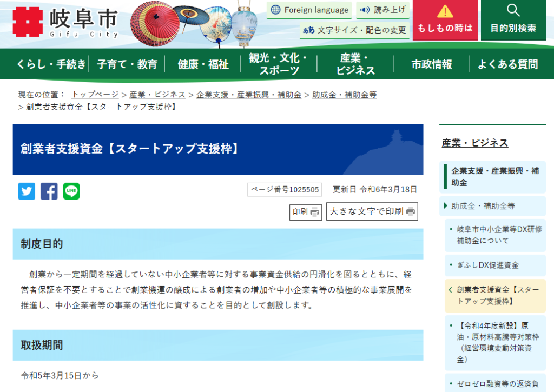The image size is (554, 392).
Task: Click 産業・ビジネス sidebar heading
Action: [475, 143]
